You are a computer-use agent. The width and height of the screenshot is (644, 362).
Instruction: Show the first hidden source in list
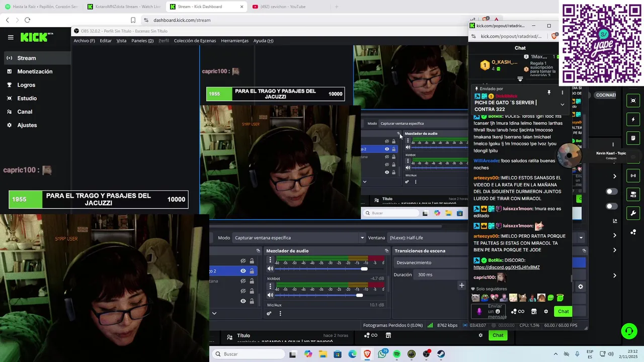[243, 261]
